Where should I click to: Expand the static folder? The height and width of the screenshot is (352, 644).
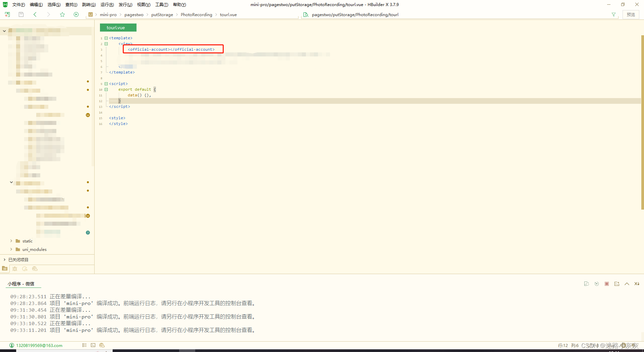click(x=11, y=241)
